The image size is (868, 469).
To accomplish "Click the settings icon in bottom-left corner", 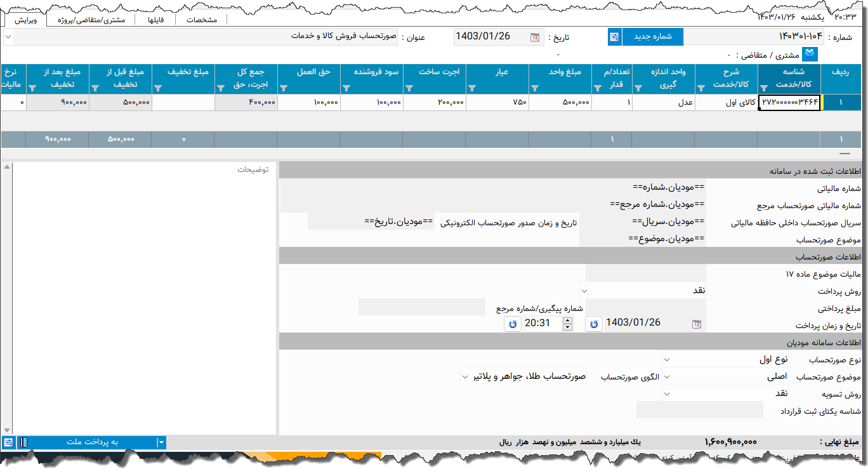I will click(x=8, y=442).
